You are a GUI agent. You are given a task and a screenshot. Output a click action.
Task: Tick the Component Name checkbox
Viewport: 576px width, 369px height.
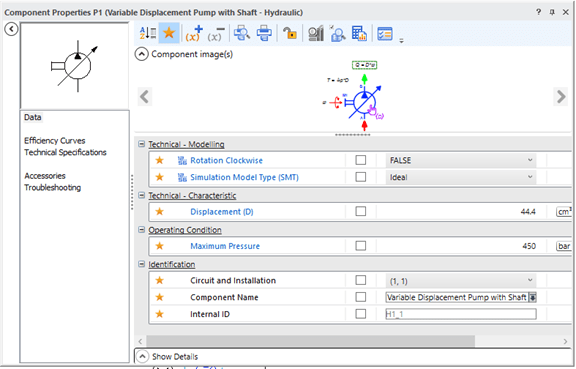(x=361, y=297)
